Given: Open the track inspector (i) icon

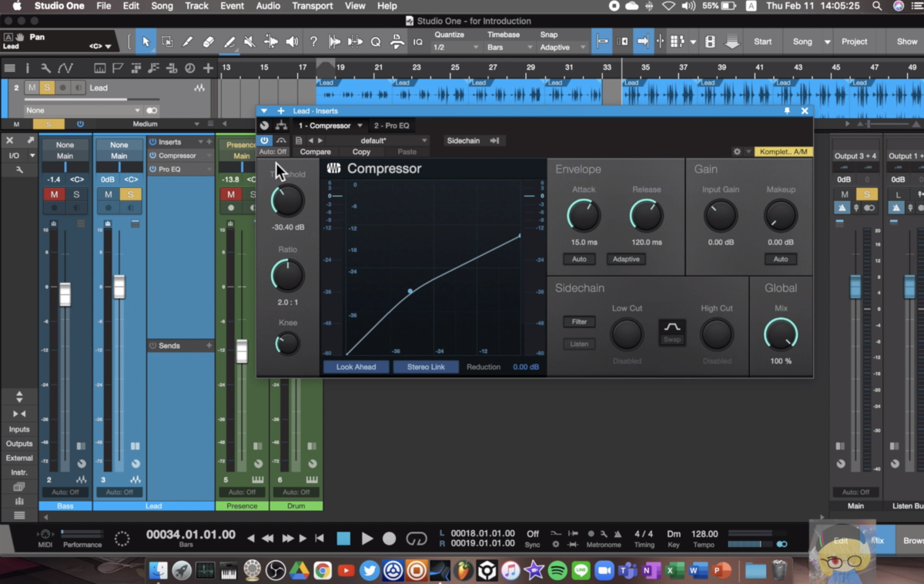Looking at the screenshot, I should [x=28, y=69].
